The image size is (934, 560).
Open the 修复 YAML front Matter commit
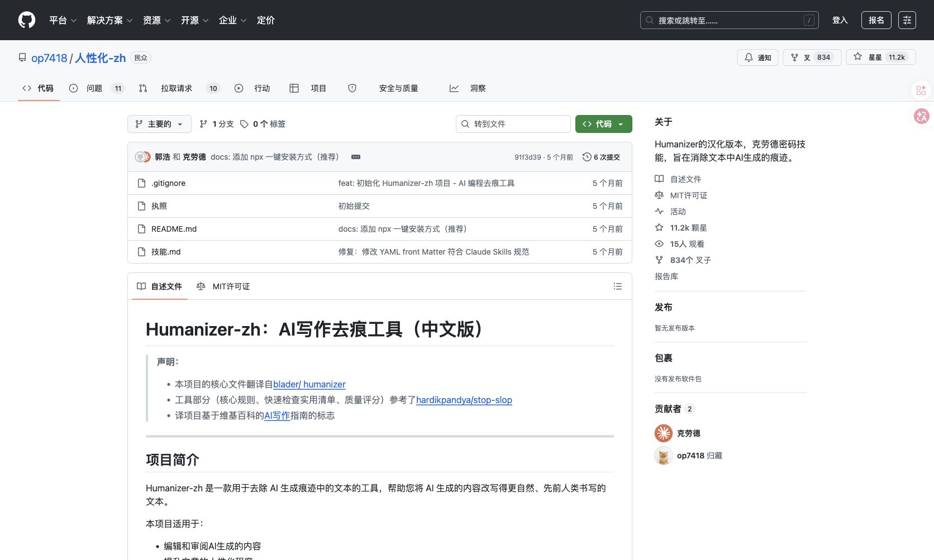(x=433, y=252)
